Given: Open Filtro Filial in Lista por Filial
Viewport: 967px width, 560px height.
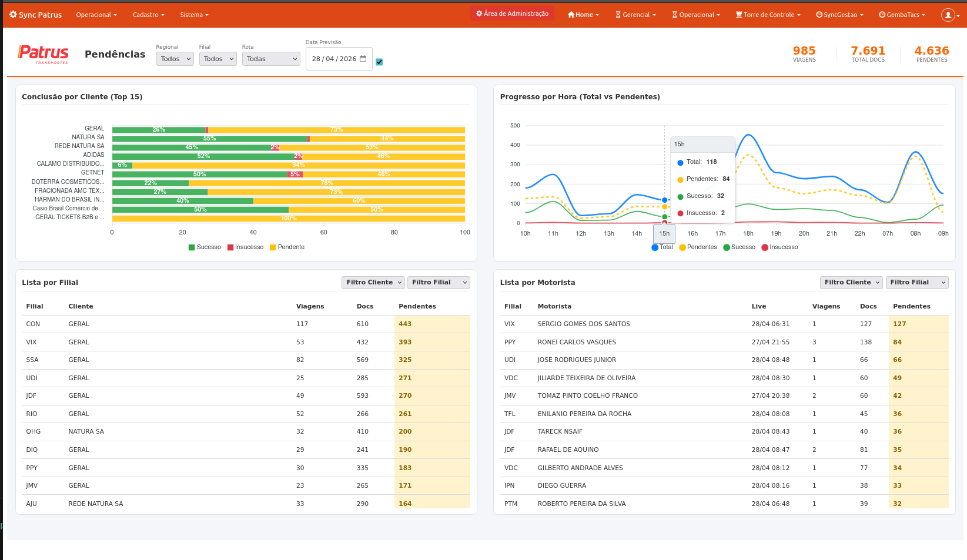Looking at the screenshot, I should click(x=439, y=283).
